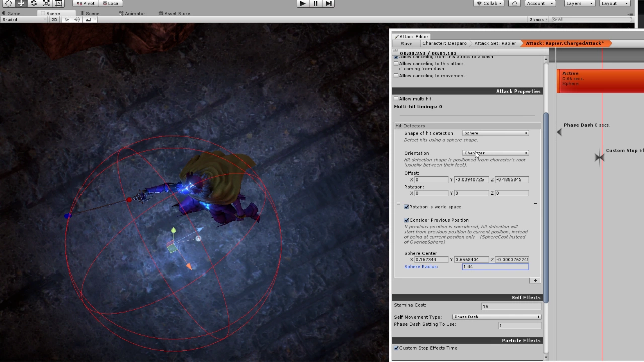This screenshot has width=644, height=362.
Task: Edit Offset Z field
Action: pyautogui.click(x=512, y=179)
